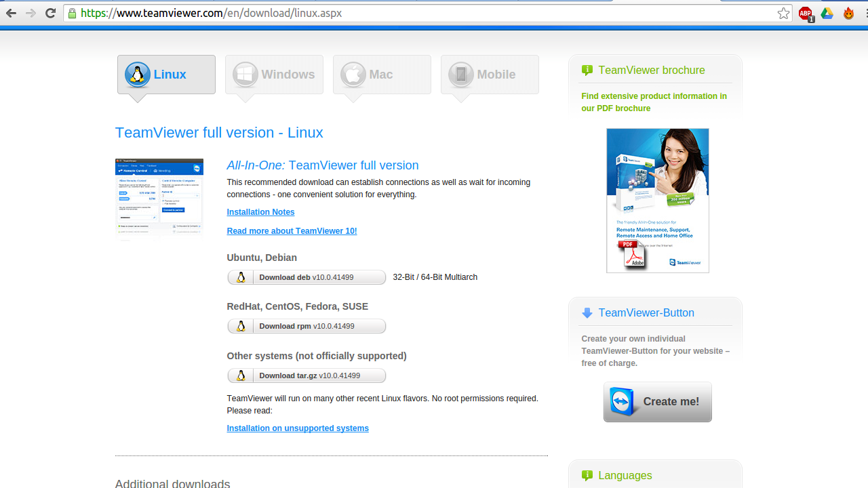
Task: Click the Languages heading
Action: tap(625, 476)
